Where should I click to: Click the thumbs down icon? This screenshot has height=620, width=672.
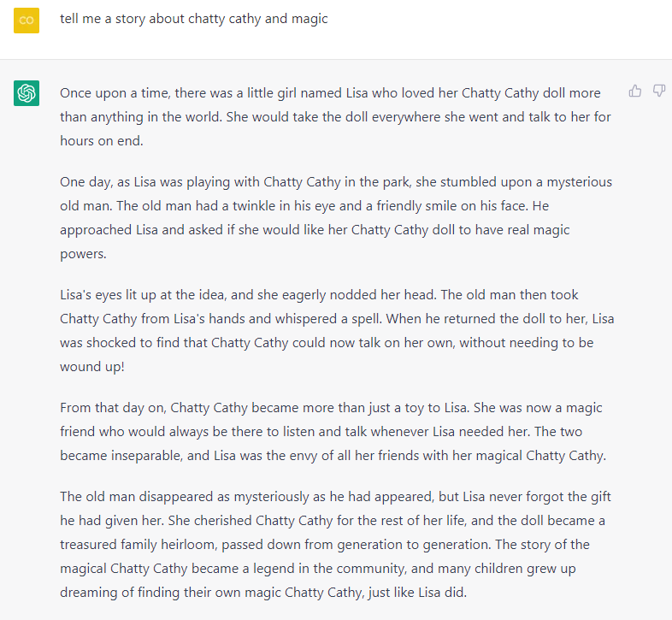[659, 91]
